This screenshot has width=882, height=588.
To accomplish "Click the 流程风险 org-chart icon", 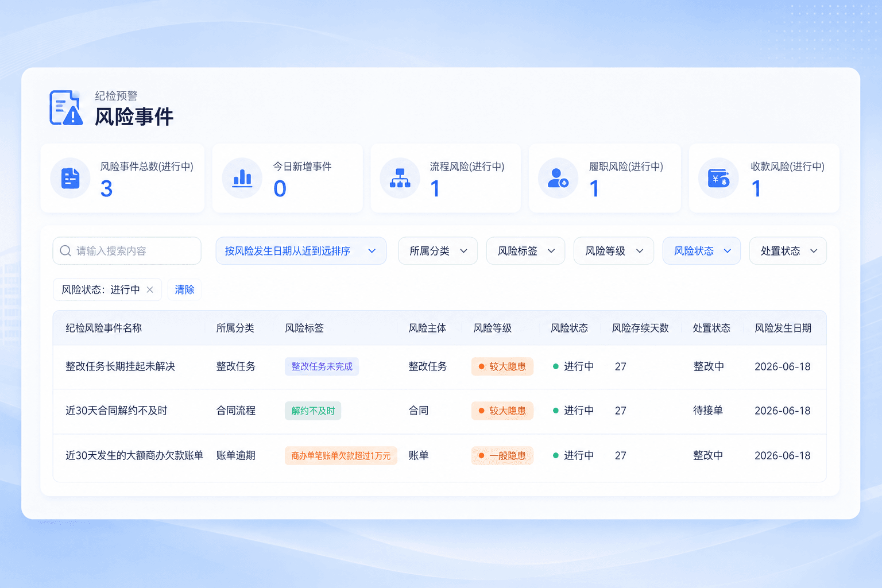I will click(x=400, y=178).
